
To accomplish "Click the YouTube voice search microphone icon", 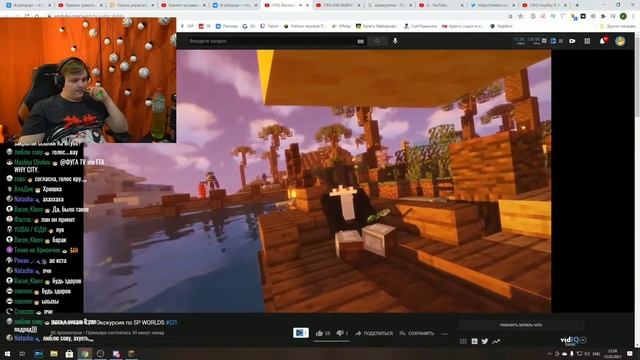I will pyautogui.click(x=395, y=41).
